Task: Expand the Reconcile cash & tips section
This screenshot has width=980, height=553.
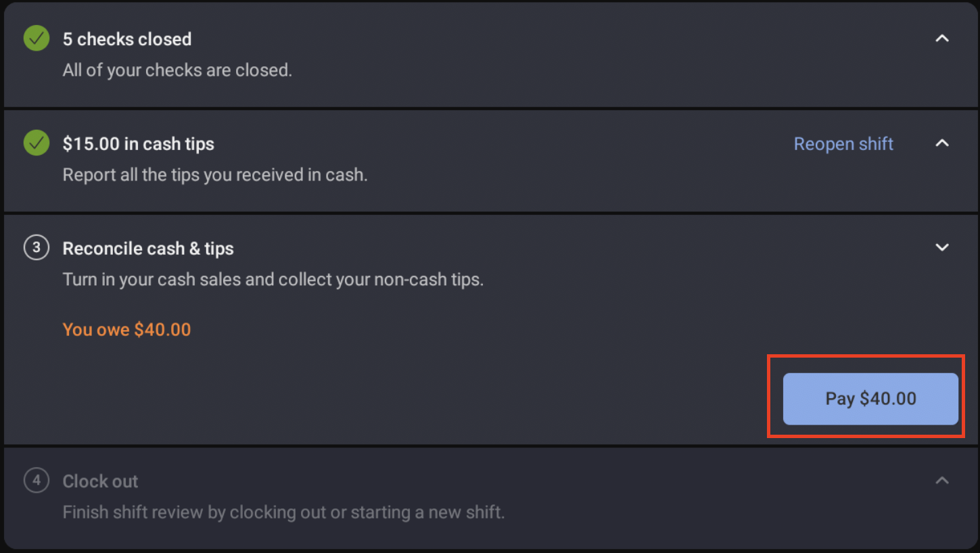Action: tap(942, 247)
